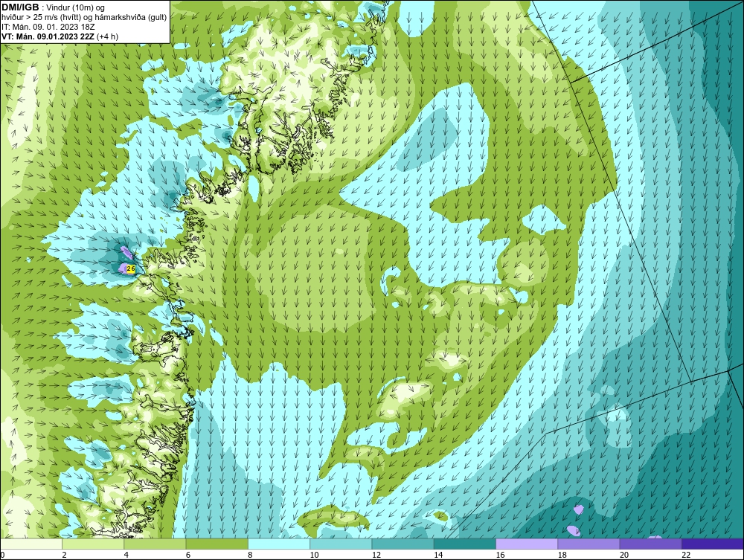Click the (+4 h) forecast offset text
The image size is (744, 560).
(x=107, y=36)
